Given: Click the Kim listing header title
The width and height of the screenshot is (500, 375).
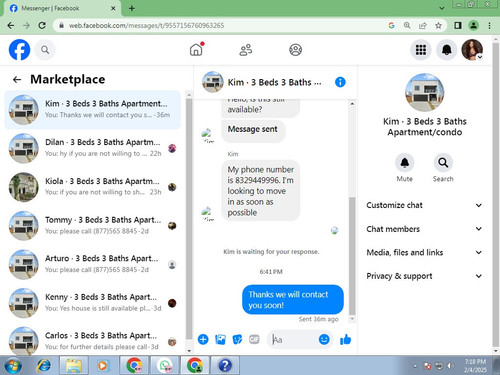Looking at the screenshot, I should click(274, 82).
